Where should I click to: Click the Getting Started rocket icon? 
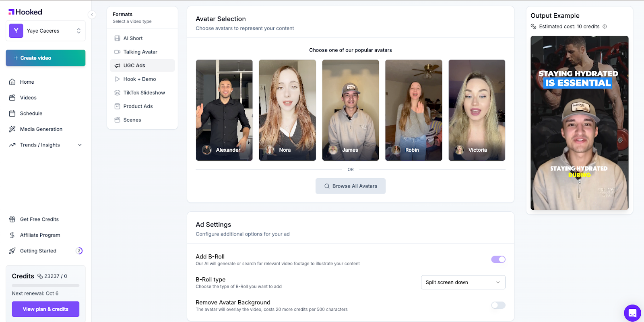coord(12,251)
